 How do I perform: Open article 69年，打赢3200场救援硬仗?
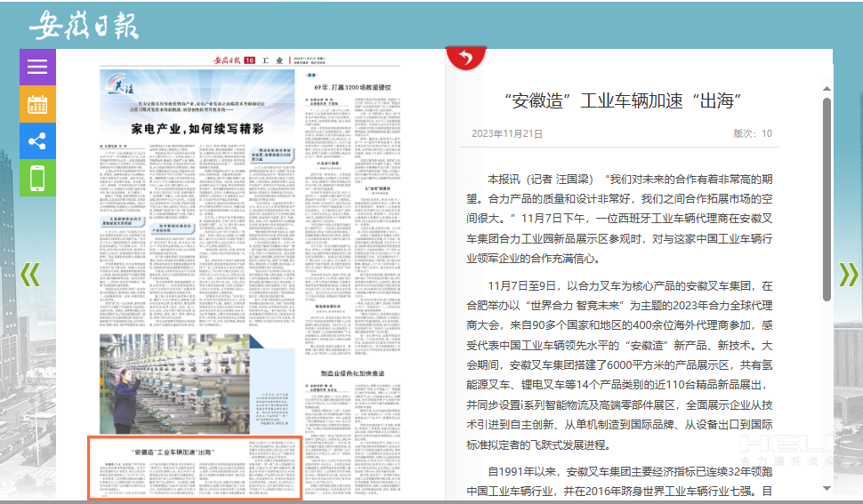(351, 88)
